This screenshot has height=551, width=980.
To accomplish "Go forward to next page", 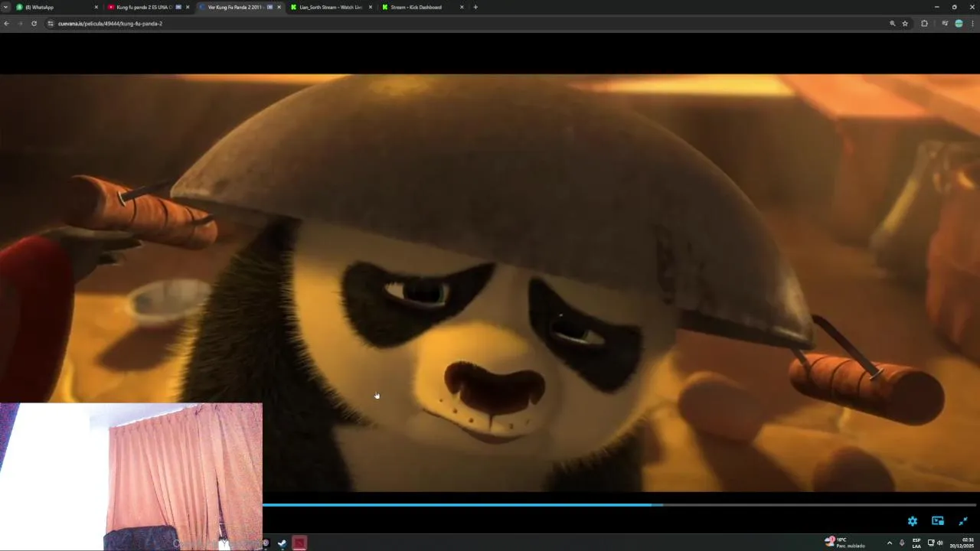I will pos(20,24).
